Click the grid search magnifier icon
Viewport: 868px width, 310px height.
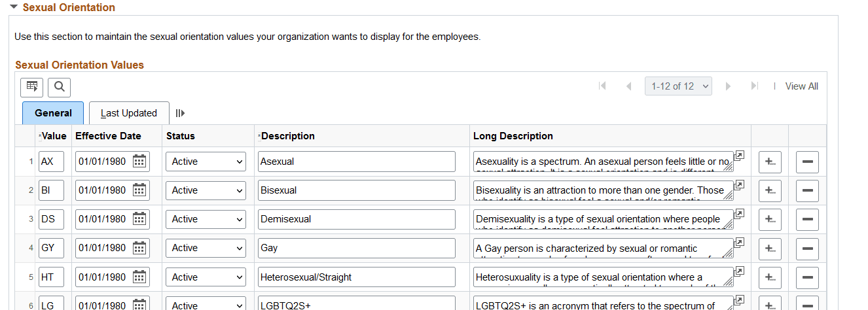[59, 87]
